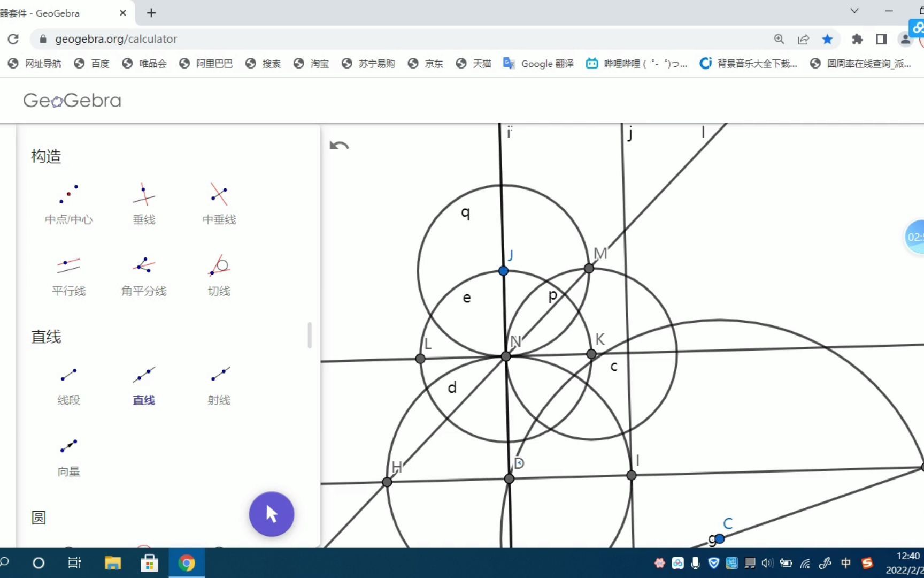Click the Chrome icon in the taskbar
This screenshot has width=924, height=578.
[187, 563]
